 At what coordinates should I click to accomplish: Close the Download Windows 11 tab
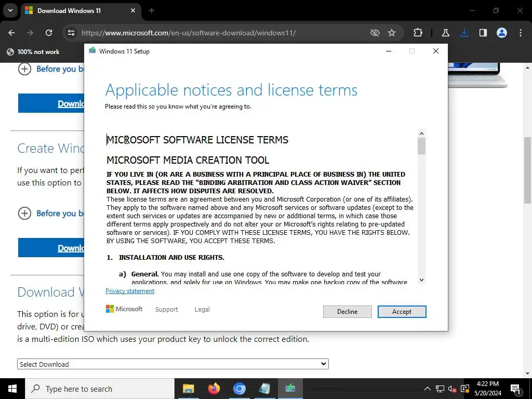(x=133, y=10)
